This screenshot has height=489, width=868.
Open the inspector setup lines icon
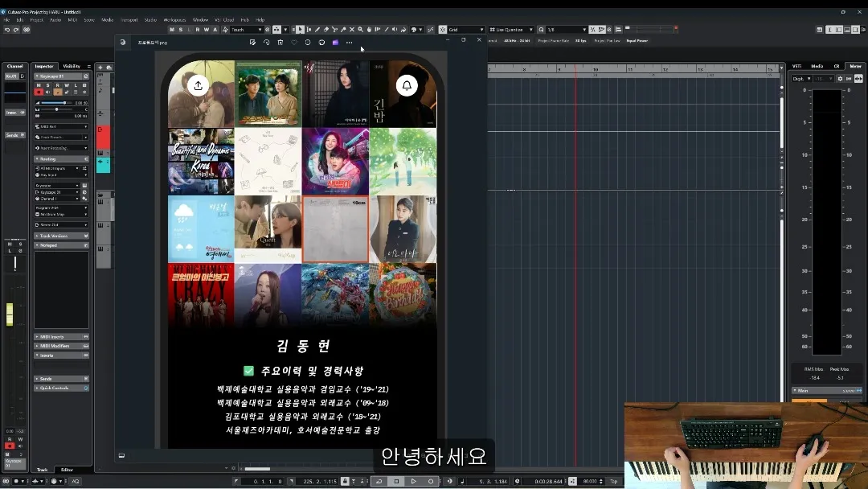[88, 66]
